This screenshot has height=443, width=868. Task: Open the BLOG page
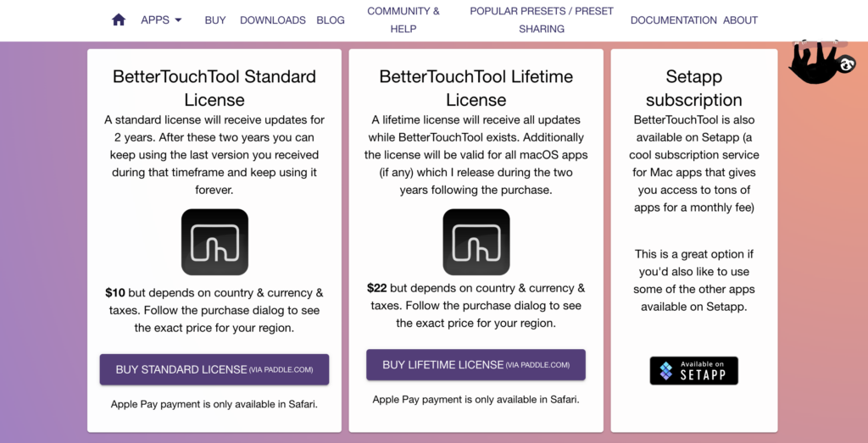[331, 20]
